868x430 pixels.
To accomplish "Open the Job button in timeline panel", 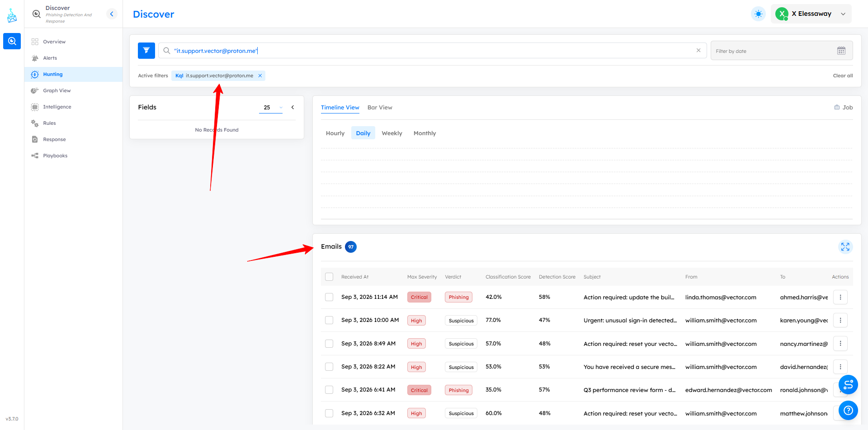I will click(844, 107).
